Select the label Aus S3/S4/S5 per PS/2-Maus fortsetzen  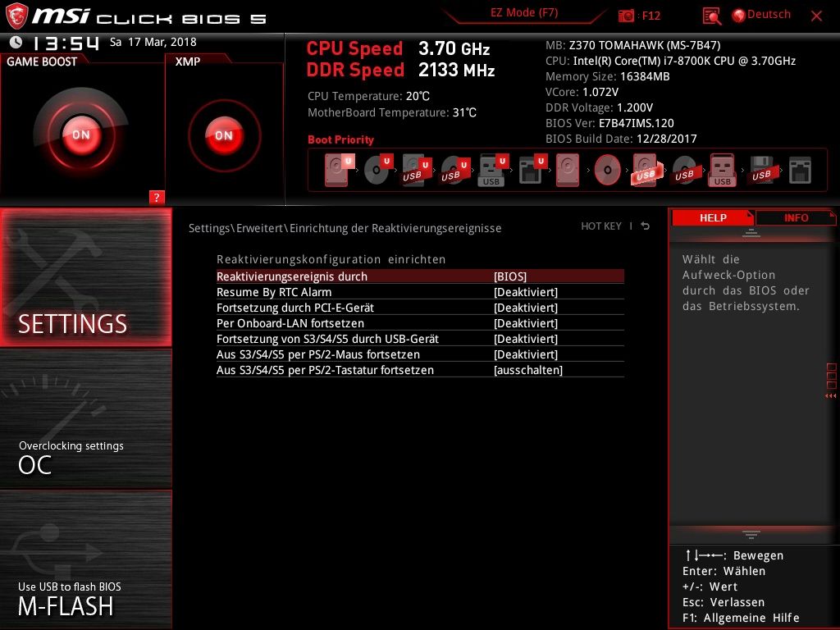click(318, 354)
